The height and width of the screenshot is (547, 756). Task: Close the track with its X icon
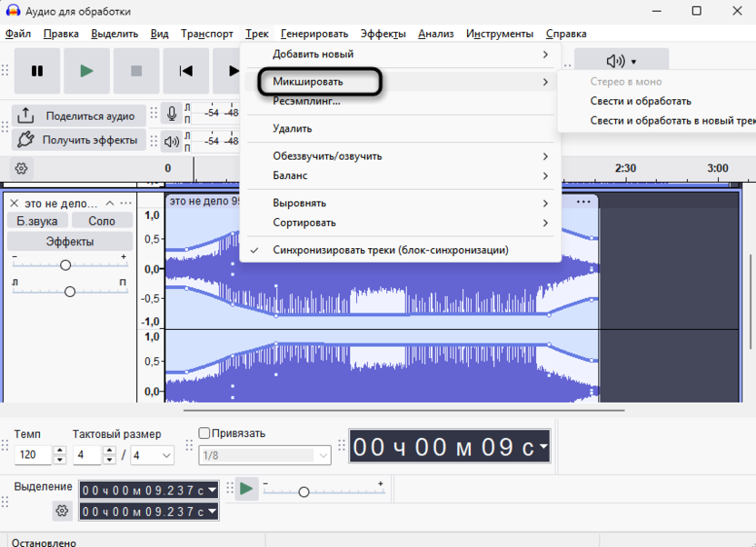14,204
